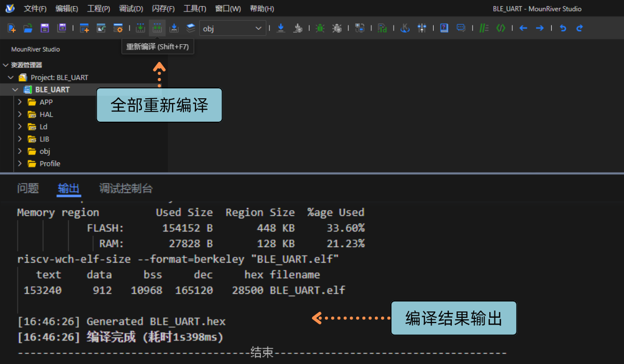This screenshot has width=624, height=364.
Task: Click the undo toolbar icon
Action: (563, 28)
